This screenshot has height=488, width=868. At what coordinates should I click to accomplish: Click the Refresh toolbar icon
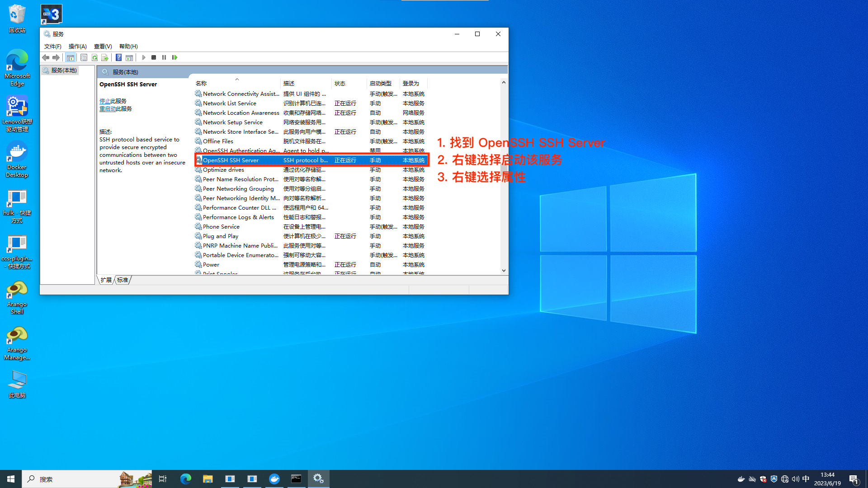[94, 57]
